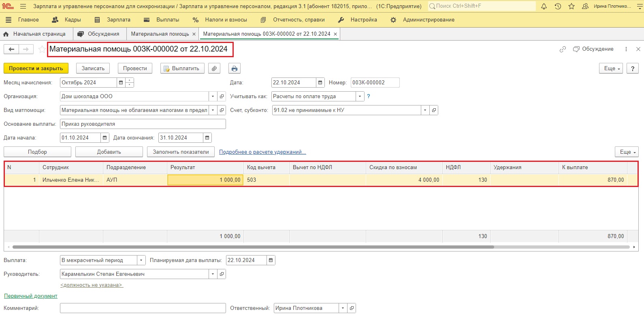Open Счет, субконто item card

434,110
